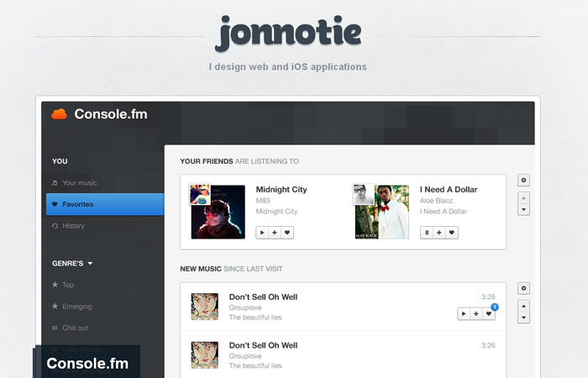
Task: Favorite I Need A Dollar with heart
Action: (x=452, y=233)
